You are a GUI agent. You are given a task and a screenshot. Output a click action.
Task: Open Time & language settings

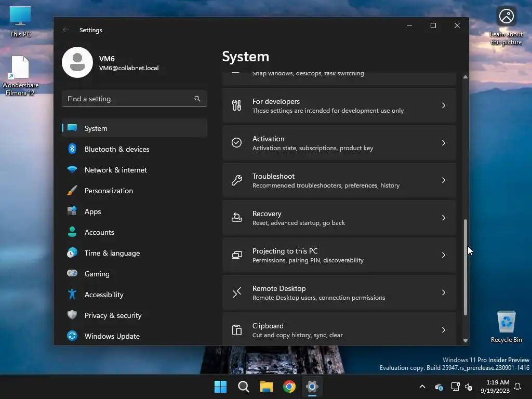click(x=135, y=253)
